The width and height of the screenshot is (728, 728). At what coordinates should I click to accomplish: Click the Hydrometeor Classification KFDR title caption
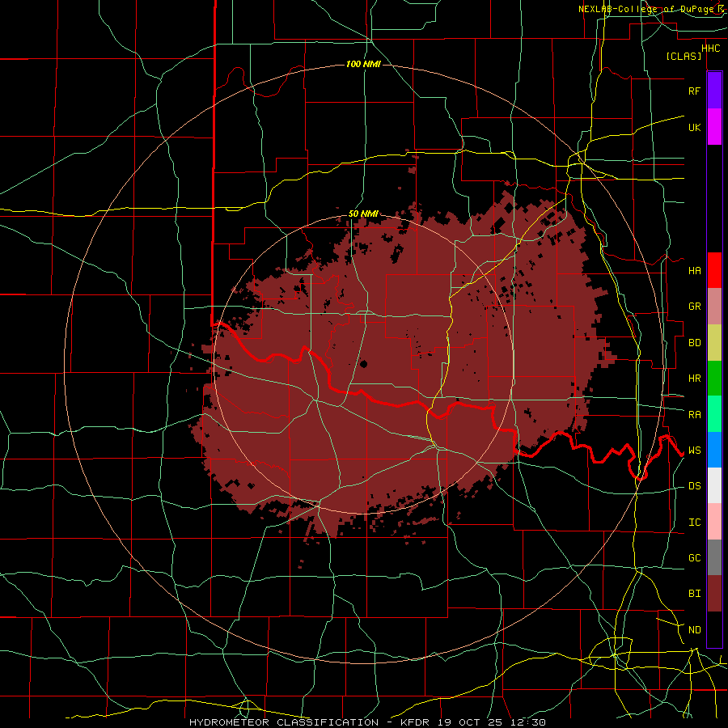pos(367,722)
